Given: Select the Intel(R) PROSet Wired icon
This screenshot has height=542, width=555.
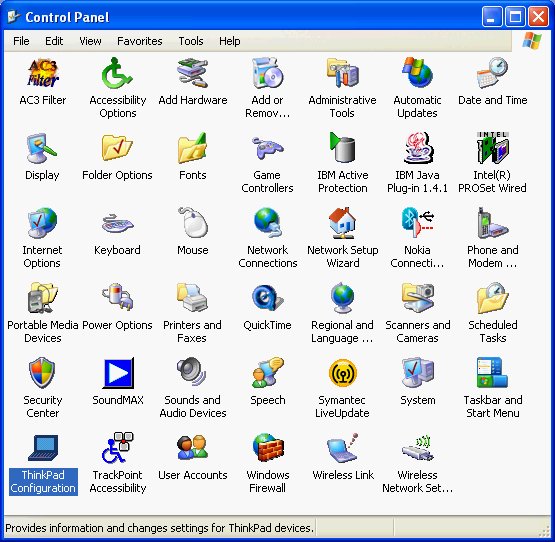Looking at the screenshot, I should (x=492, y=148).
